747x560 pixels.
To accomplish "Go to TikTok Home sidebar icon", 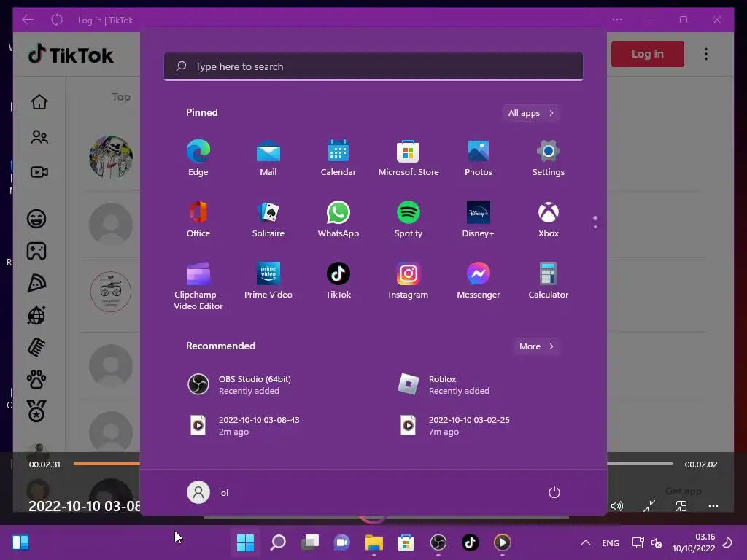I will click(39, 101).
